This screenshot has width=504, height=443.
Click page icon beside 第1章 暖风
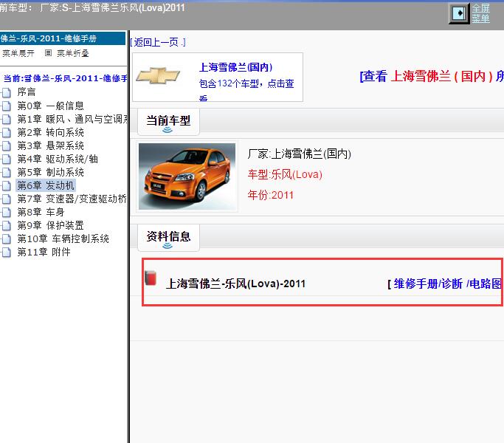click(6, 120)
